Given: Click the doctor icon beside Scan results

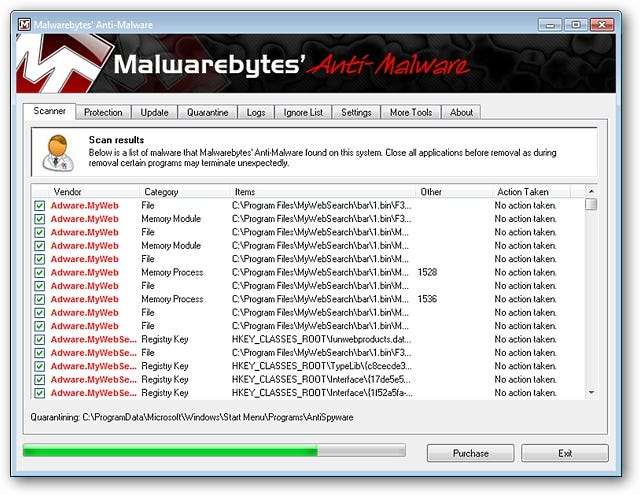Looking at the screenshot, I should 58,153.
